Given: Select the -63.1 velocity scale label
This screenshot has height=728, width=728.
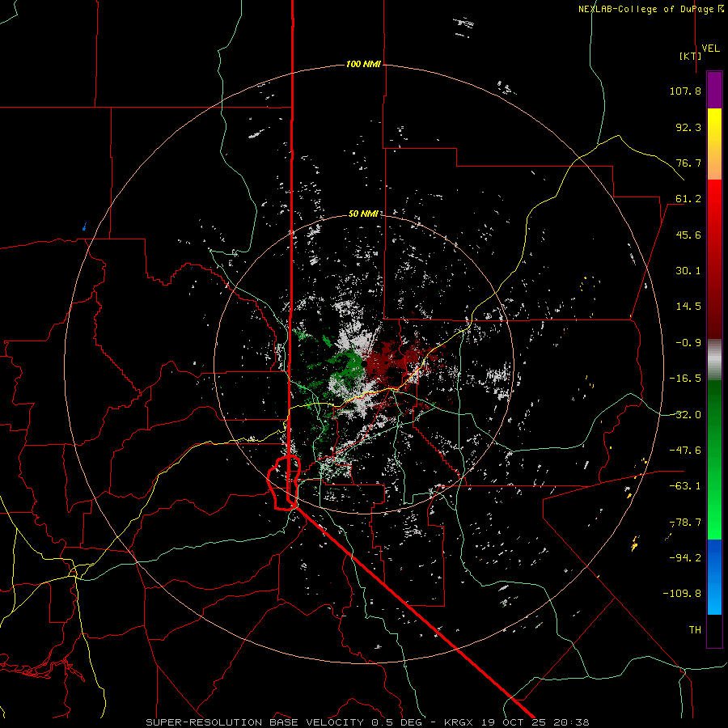Looking at the screenshot, I should pyautogui.click(x=685, y=486).
